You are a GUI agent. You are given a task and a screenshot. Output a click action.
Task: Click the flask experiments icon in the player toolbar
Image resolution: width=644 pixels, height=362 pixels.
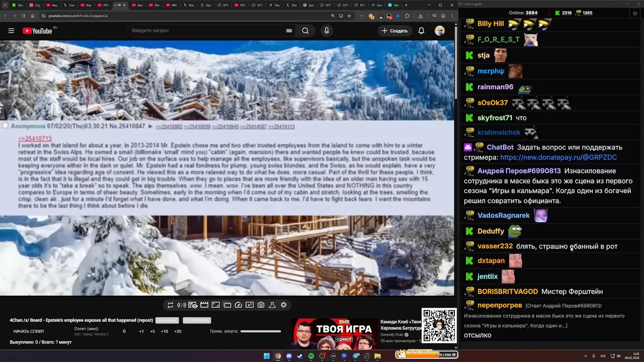pos(272,305)
